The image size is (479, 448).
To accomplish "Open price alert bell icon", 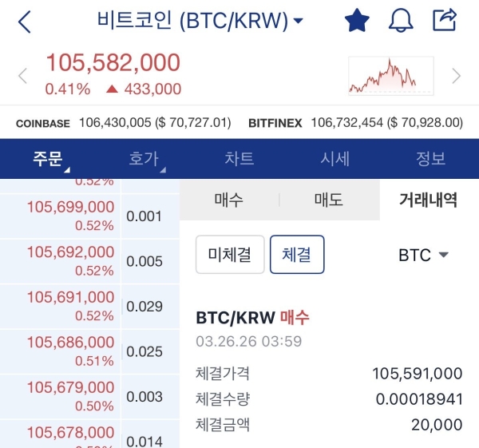I will tap(400, 21).
